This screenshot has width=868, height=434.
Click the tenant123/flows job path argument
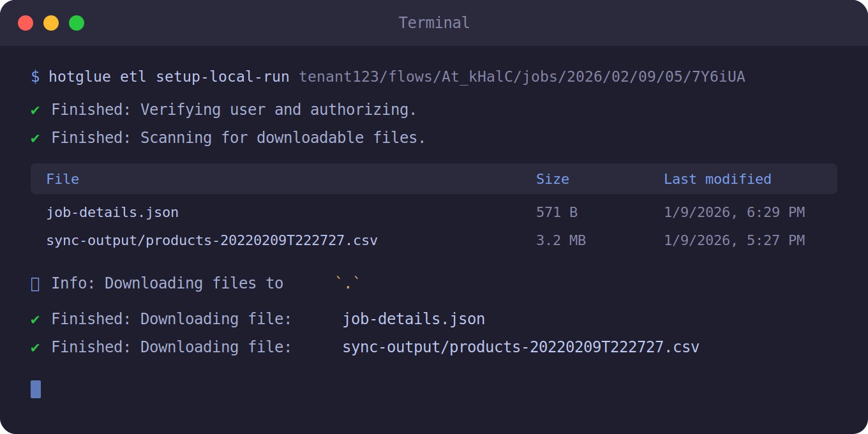click(x=522, y=77)
